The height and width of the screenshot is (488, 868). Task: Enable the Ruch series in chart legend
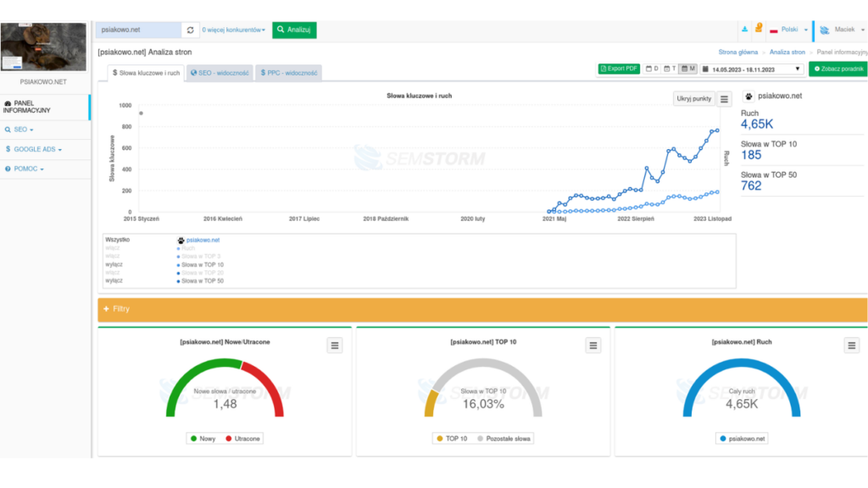click(x=114, y=248)
